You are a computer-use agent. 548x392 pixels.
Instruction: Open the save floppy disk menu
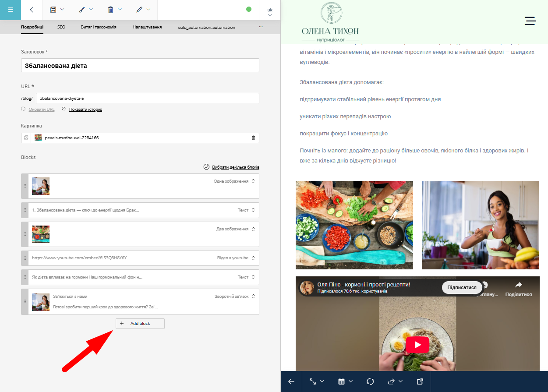click(x=57, y=10)
